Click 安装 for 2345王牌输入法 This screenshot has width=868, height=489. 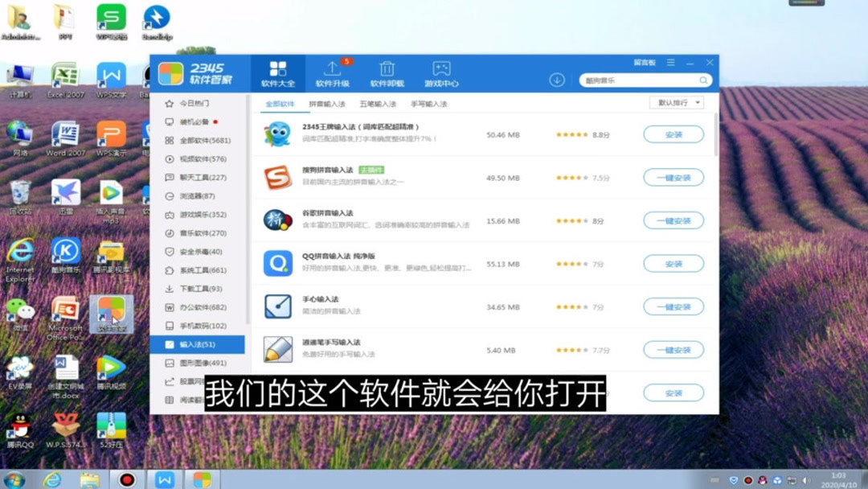click(674, 134)
